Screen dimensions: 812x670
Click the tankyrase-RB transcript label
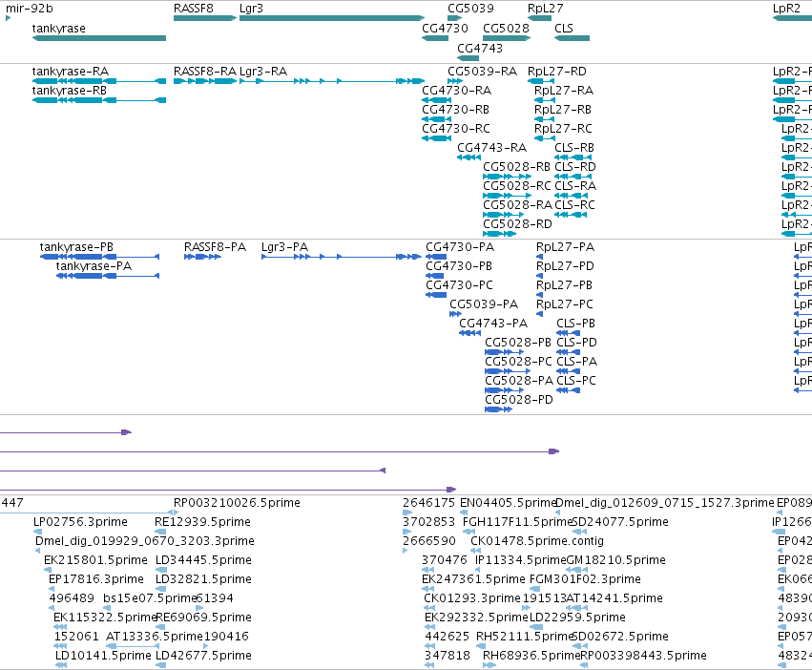click(x=70, y=91)
